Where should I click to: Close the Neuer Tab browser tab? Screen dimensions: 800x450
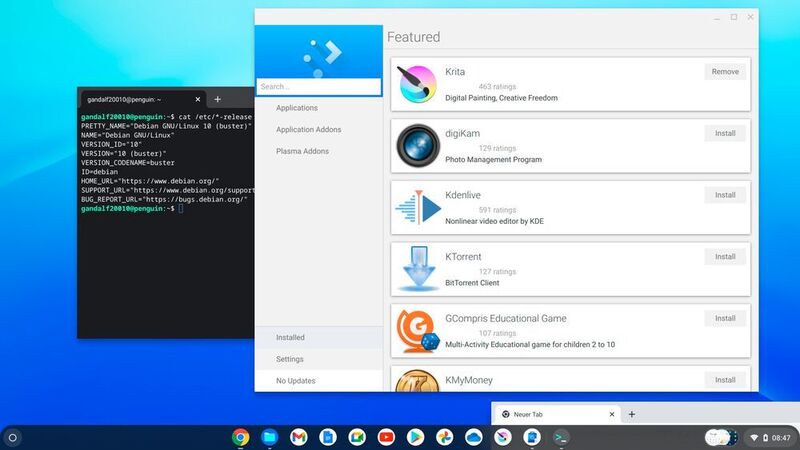(x=612, y=414)
